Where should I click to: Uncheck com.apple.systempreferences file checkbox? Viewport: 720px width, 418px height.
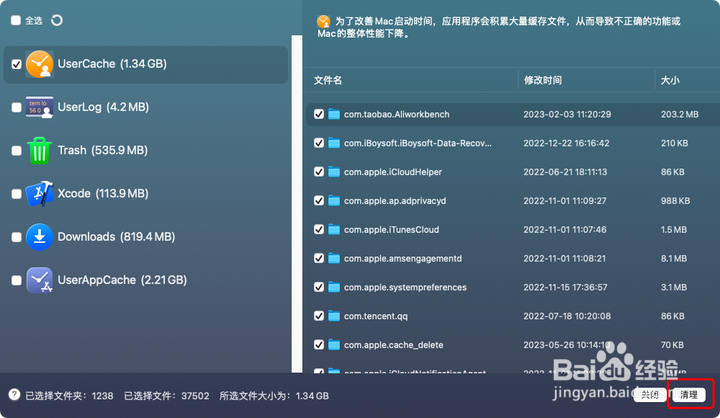pyautogui.click(x=319, y=287)
